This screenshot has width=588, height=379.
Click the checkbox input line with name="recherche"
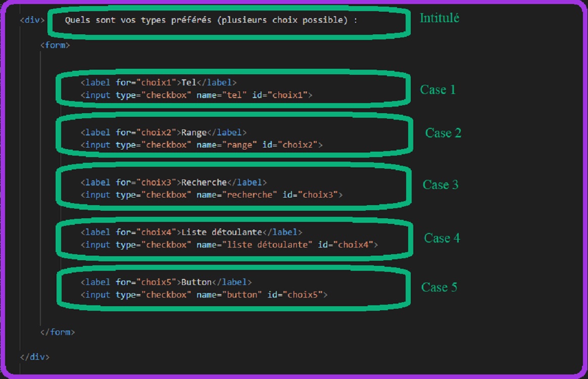[x=212, y=195]
